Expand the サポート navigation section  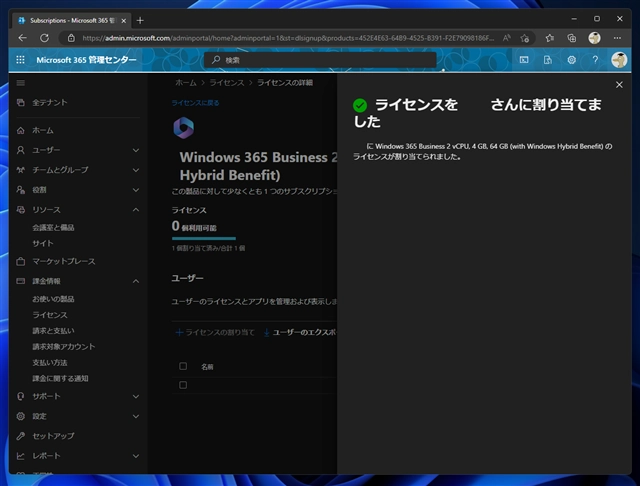[136, 396]
